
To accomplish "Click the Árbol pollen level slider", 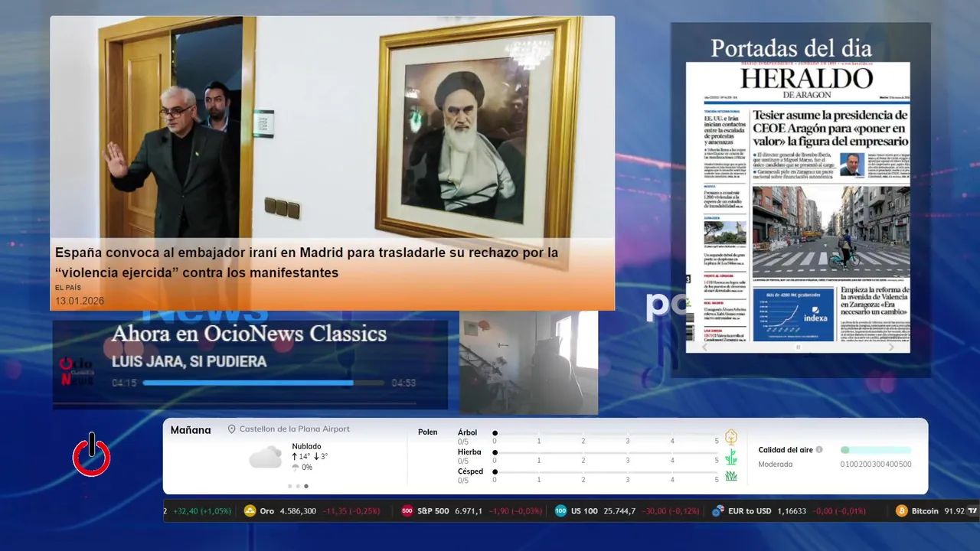I will [606, 433].
